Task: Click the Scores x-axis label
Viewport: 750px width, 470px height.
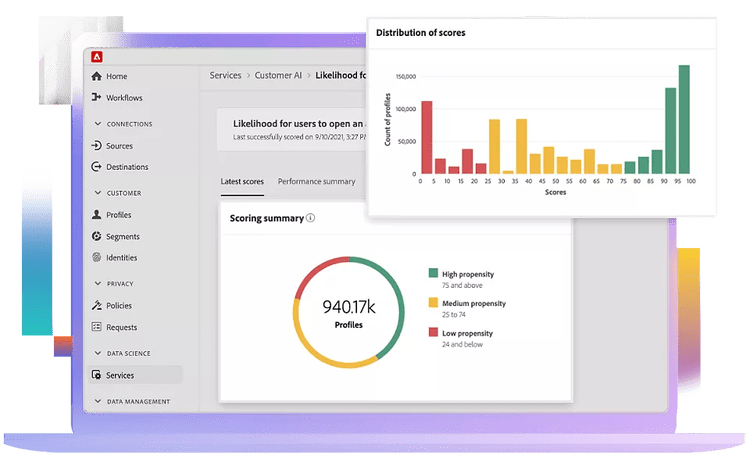Action: (555, 192)
